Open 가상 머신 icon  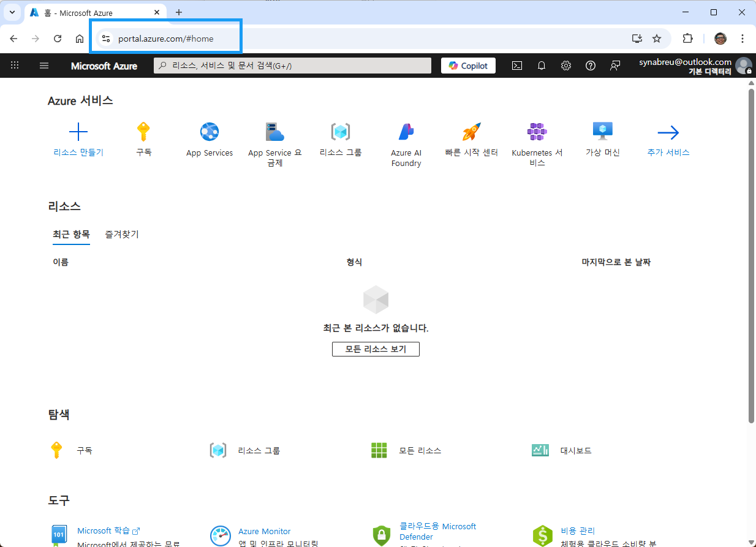(603, 130)
